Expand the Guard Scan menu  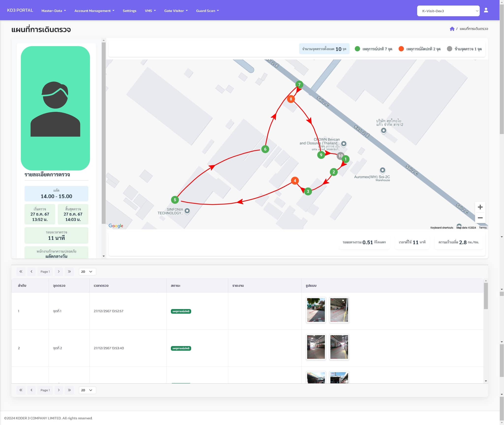click(x=207, y=11)
